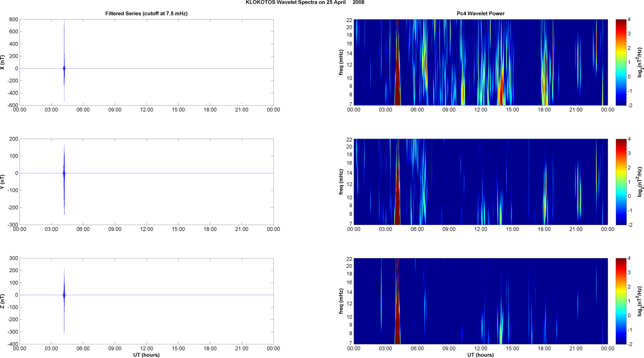
Task: Click "UT (hours)" label under the bottom spectrogram
Action: pos(481,355)
